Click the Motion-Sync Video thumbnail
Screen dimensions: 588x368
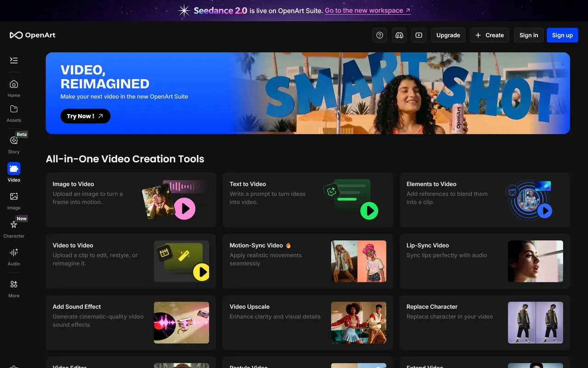(359, 261)
